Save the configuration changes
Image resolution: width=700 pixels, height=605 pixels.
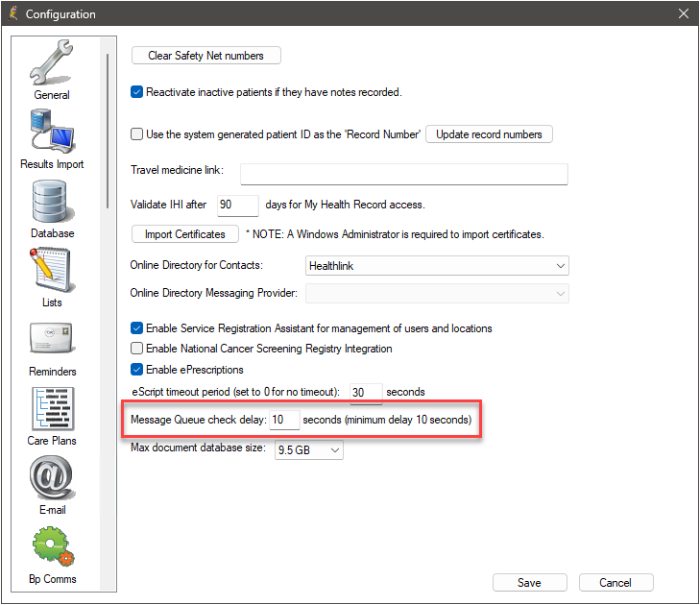point(529,582)
